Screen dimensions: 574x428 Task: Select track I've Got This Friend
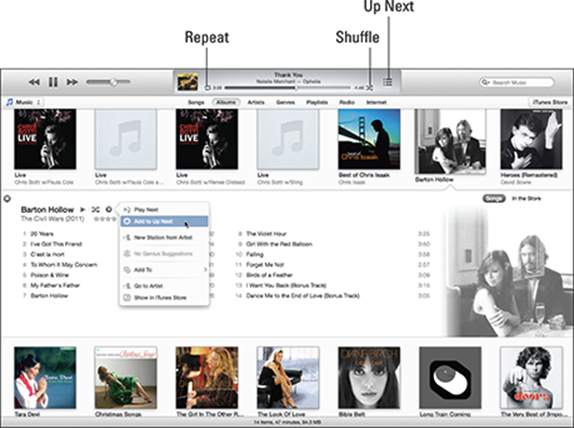click(56, 244)
